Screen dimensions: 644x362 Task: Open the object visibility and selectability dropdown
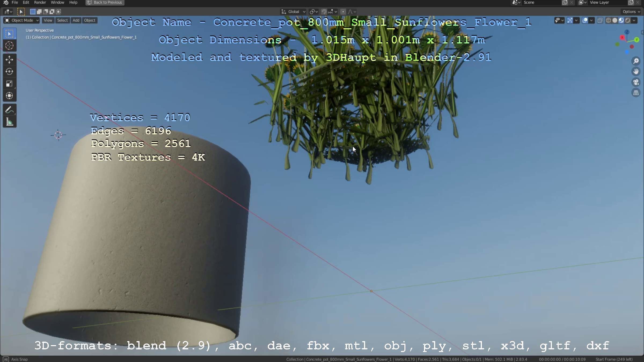[x=559, y=20]
